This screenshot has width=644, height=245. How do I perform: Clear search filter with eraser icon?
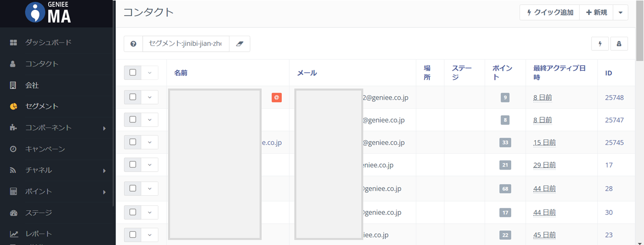click(x=239, y=44)
